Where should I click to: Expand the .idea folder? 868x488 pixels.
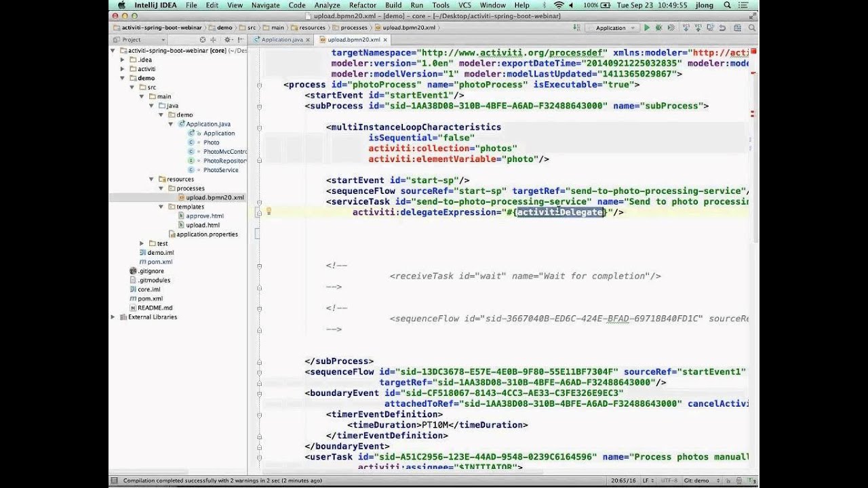tap(123, 60)
